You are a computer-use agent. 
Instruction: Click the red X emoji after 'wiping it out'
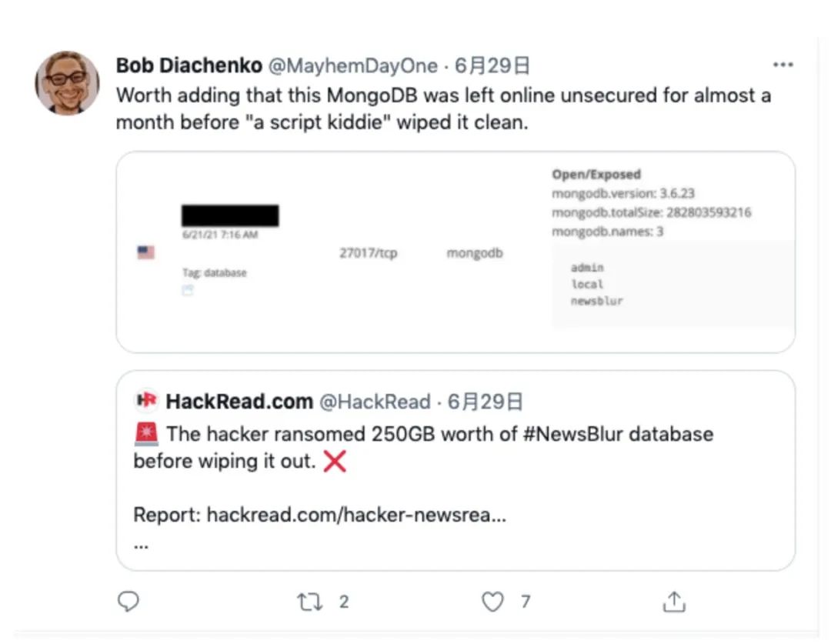(335, 462)
